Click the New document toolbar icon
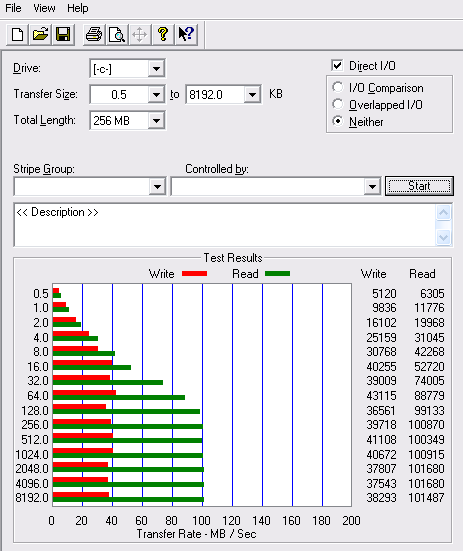 (18, 34)
